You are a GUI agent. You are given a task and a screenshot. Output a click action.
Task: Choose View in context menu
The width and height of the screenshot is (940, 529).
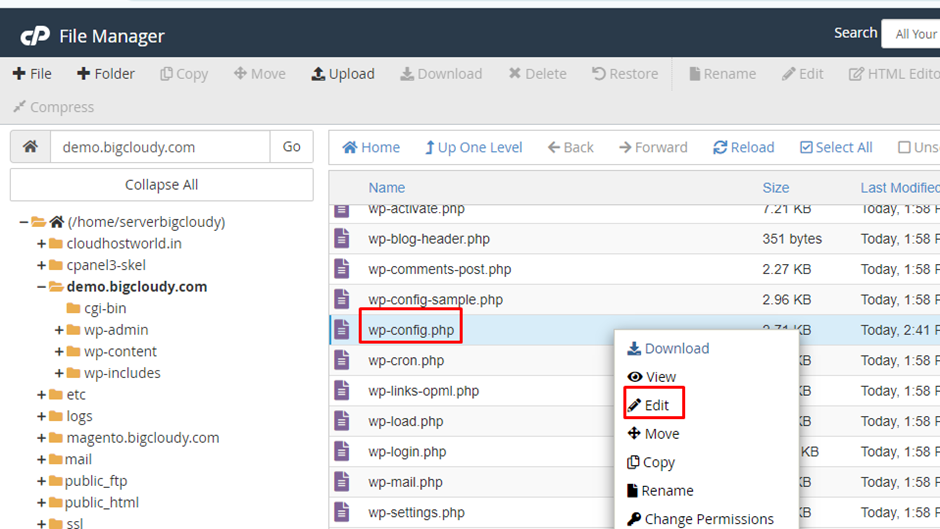click(x=652, y=377)
